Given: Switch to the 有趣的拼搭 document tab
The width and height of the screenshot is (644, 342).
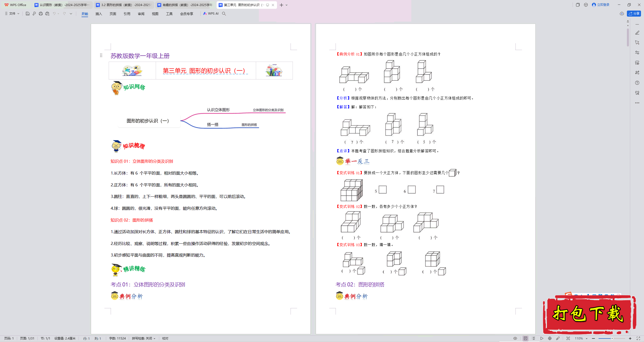Looking at the screenshot, I should [x=185, y=5].
